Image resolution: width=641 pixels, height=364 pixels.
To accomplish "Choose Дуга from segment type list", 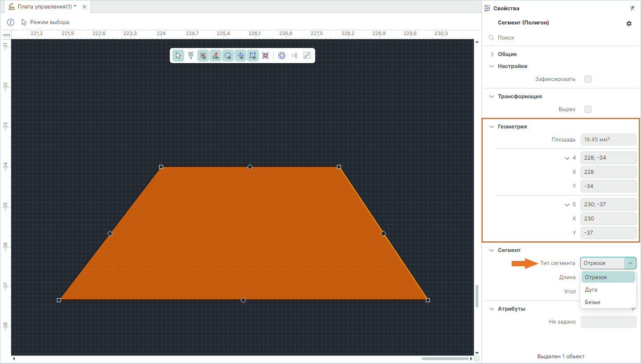I will [x=591, y=290].
